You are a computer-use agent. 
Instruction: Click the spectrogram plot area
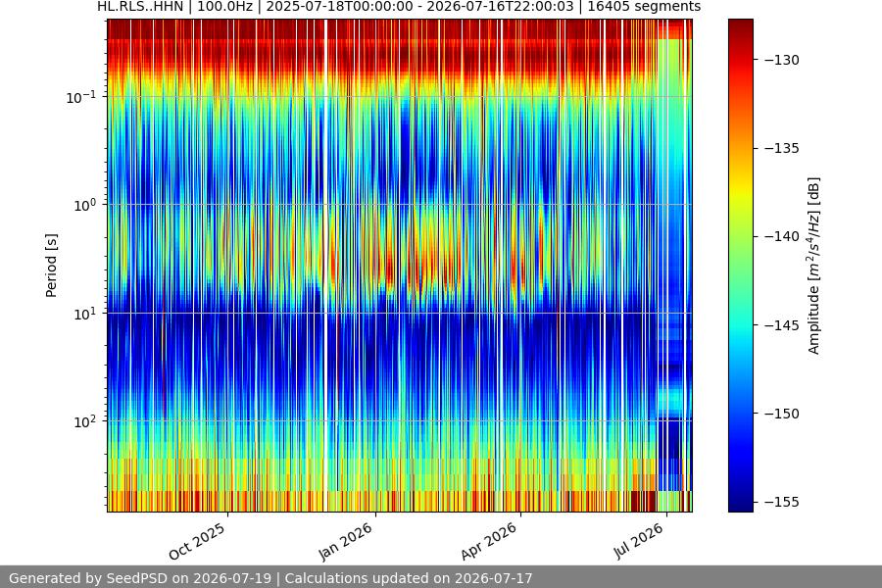pos(400,266)
